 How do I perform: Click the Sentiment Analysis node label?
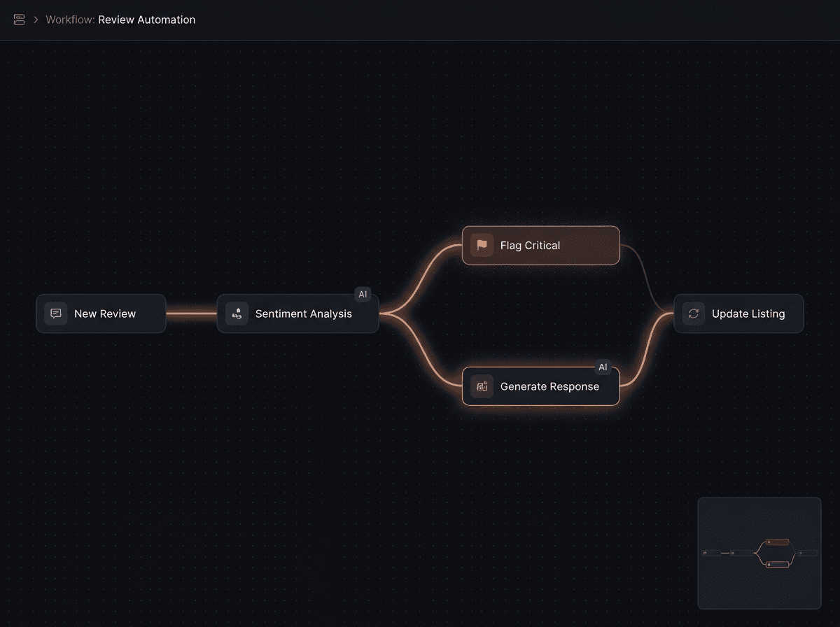pos(304,313)
